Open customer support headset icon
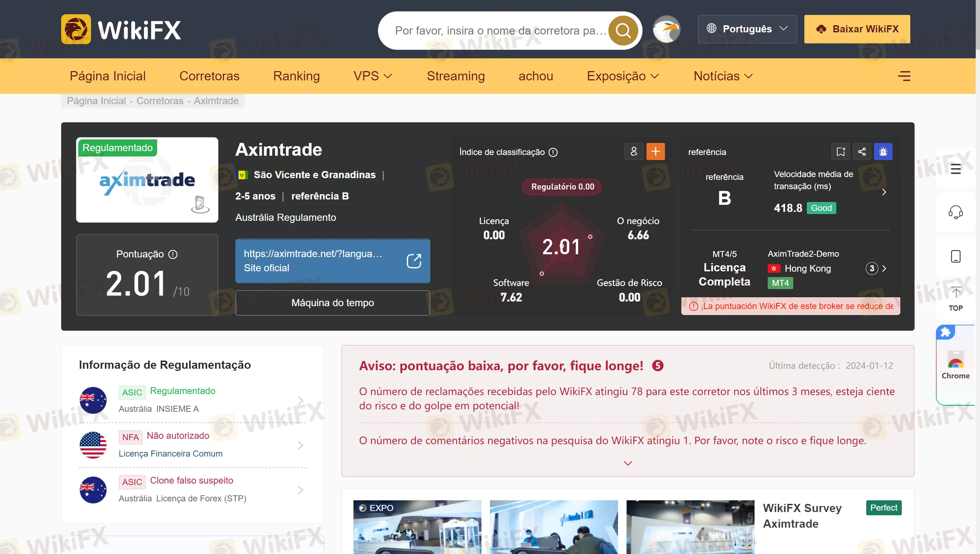This screenshot has height=554, width=980. [x=955, y=212]
